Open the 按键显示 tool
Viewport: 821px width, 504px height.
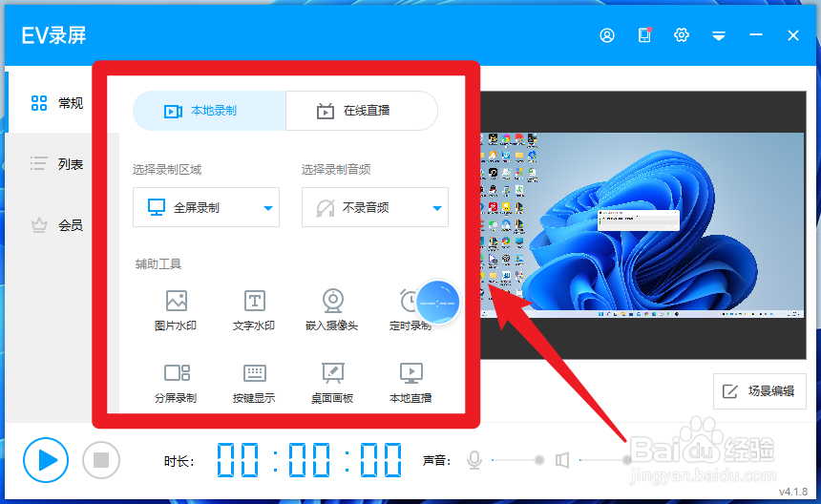click(x=254, y=383)
